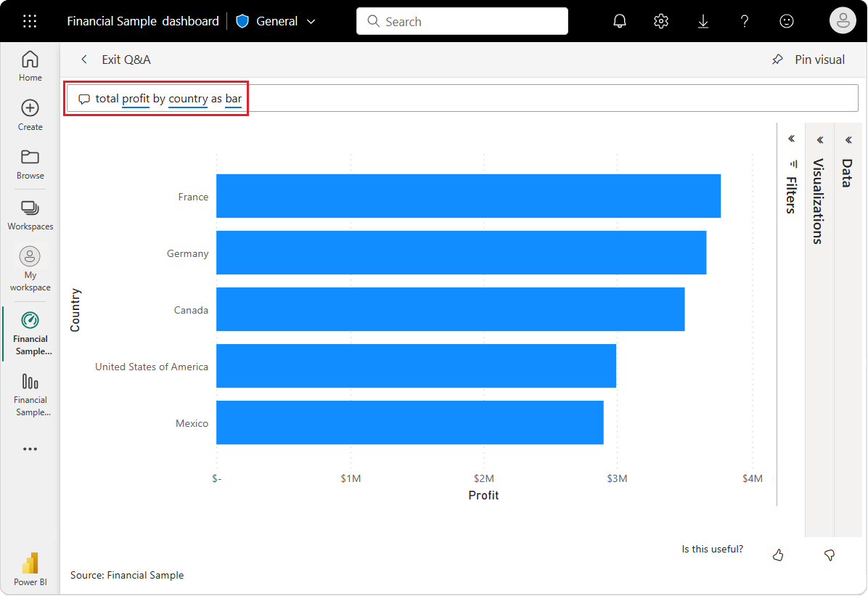The image size is (868, 596).
Task: Click the pin icon beside Pin visual
Action: click(777, 60)
